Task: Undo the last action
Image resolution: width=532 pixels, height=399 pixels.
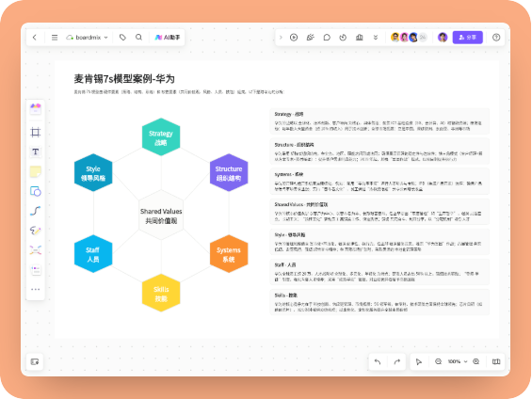Action: click(x=378, y=361)
